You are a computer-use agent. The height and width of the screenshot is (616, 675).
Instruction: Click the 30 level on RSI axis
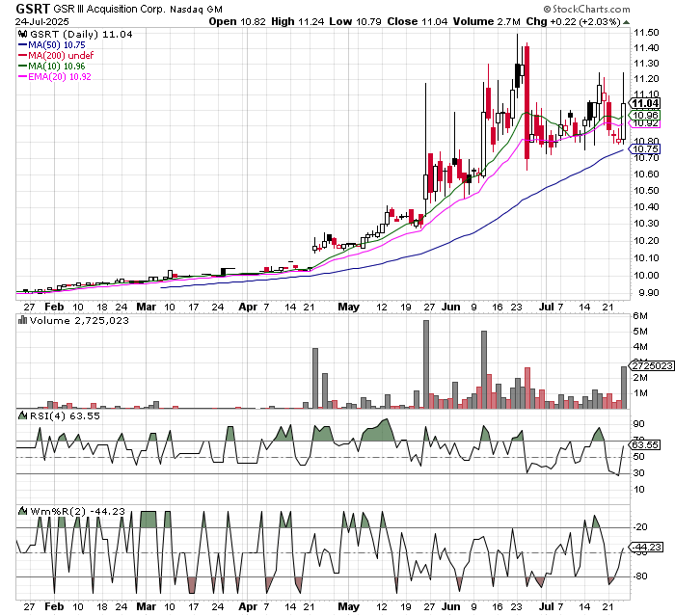[638, 473]
